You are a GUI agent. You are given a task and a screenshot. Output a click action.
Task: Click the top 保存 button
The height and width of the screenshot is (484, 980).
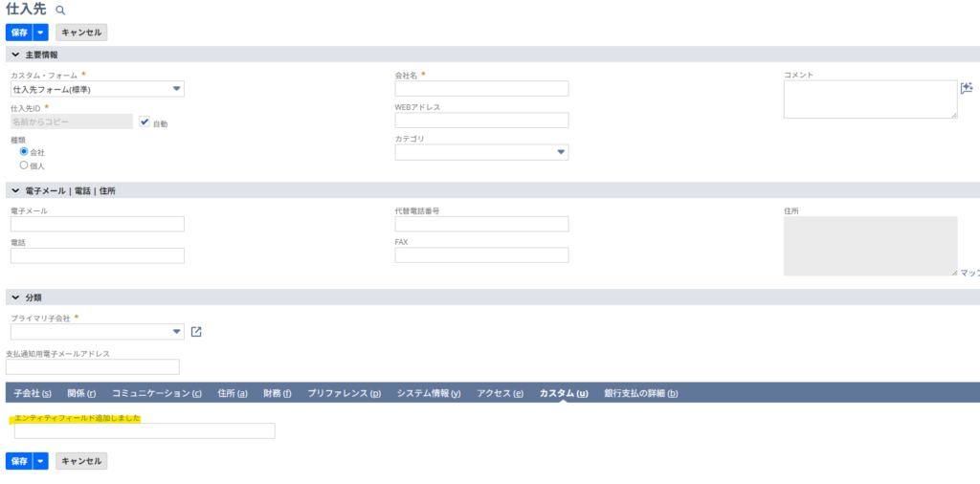(19, 32)
